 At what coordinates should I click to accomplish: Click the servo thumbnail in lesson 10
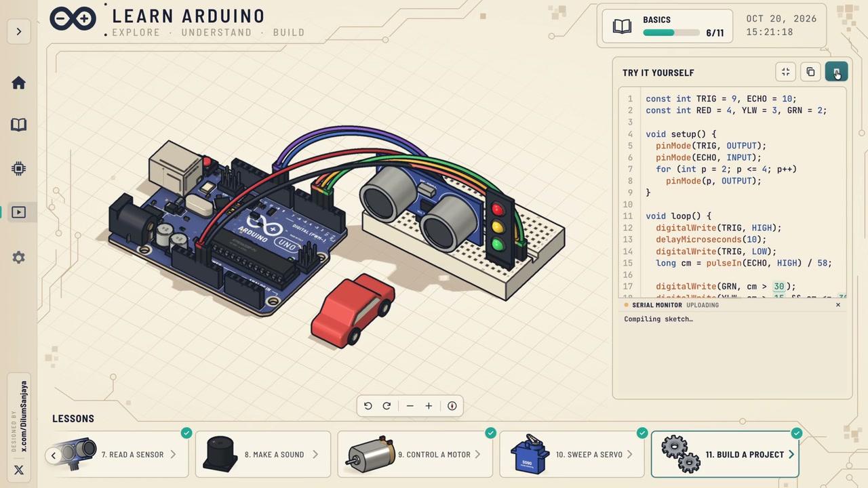[x=530, y=454]
